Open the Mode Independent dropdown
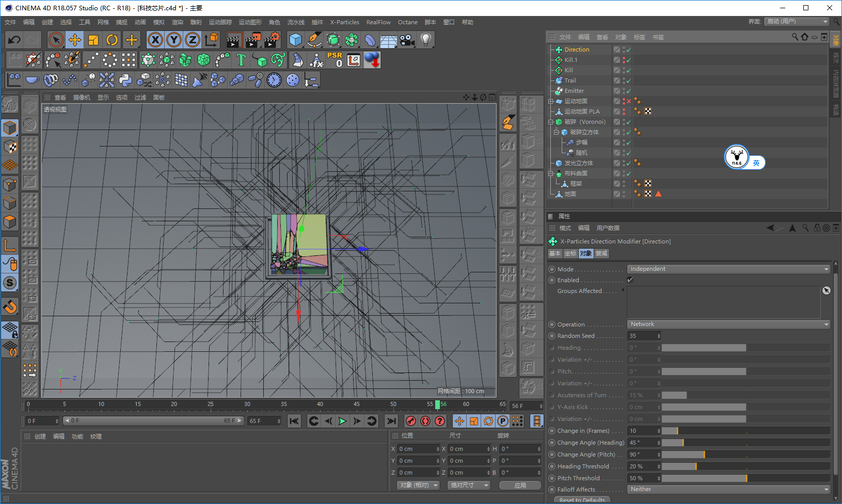Viewport: 842px width, 504px height. [x=728, y=269]
